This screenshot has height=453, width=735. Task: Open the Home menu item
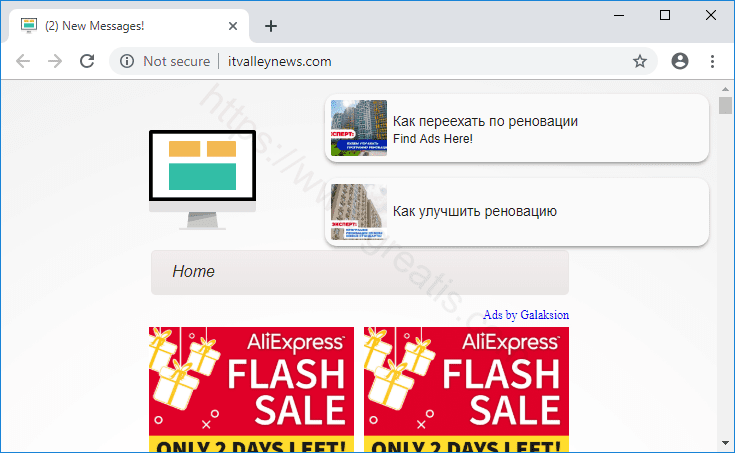[x=193, y=271]
